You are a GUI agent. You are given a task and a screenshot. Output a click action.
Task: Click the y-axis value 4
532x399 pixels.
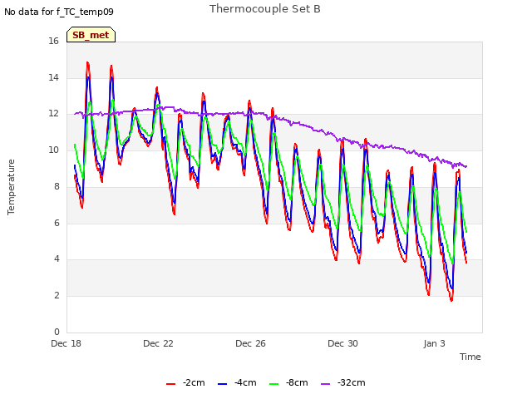57,259
